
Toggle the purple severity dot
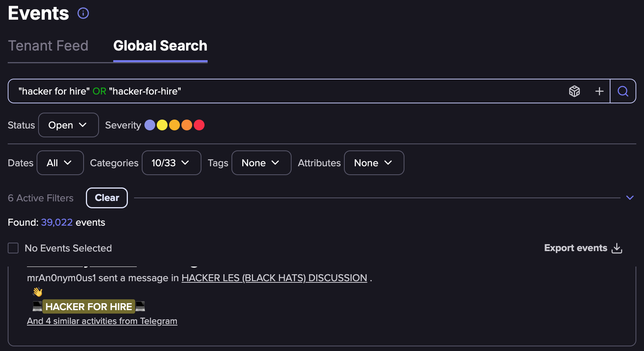click(150, 125)
